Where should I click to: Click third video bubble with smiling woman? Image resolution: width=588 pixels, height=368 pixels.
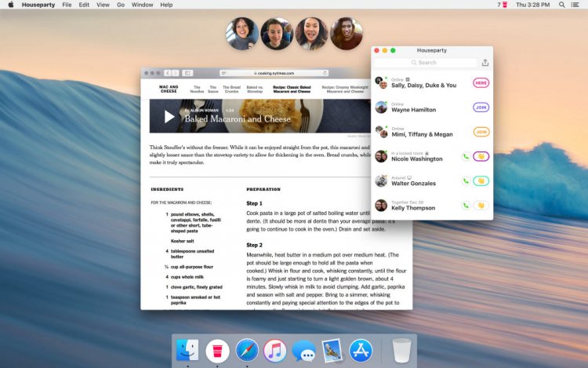311,34
